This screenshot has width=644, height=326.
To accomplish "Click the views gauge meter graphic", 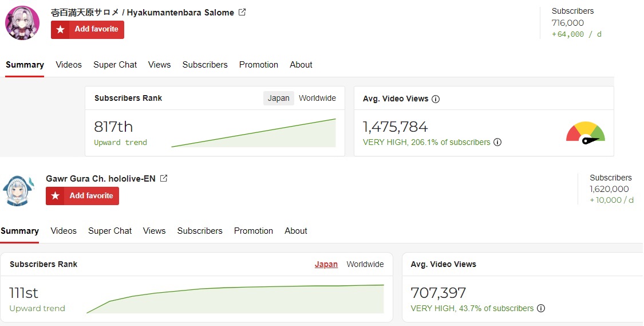I will (586, 133).
